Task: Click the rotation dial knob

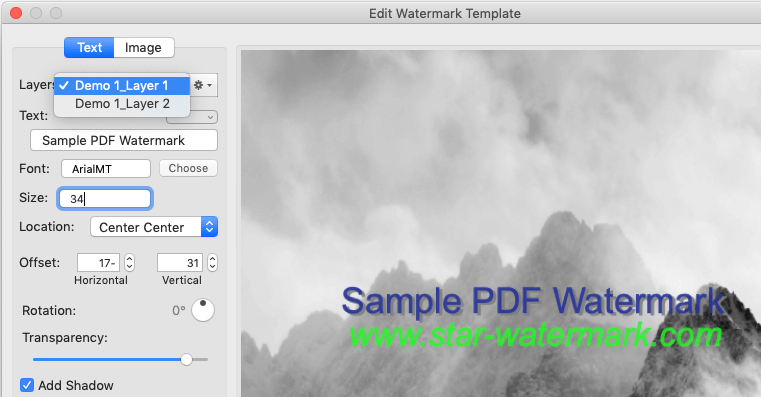Action: pos(203,310)
